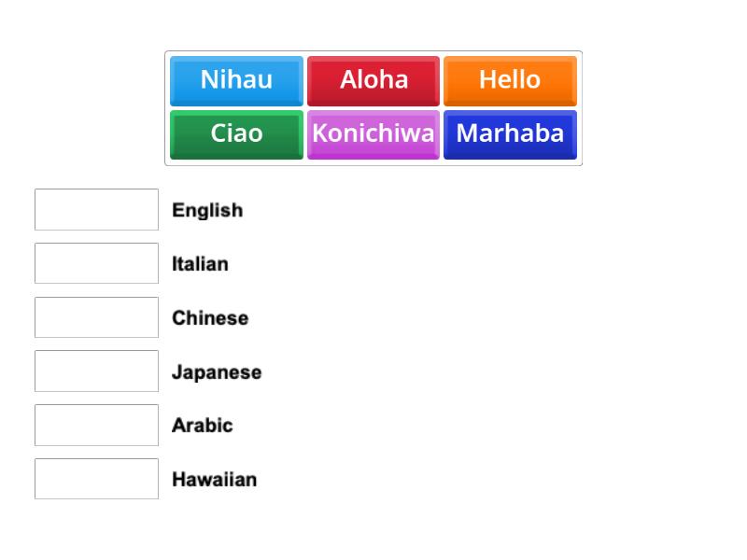Click the Chinese label text

(x=210, y=318)
